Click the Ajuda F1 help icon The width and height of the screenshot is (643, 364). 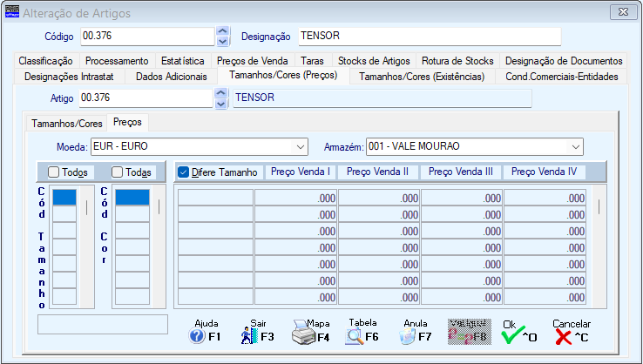coord(197,335)
